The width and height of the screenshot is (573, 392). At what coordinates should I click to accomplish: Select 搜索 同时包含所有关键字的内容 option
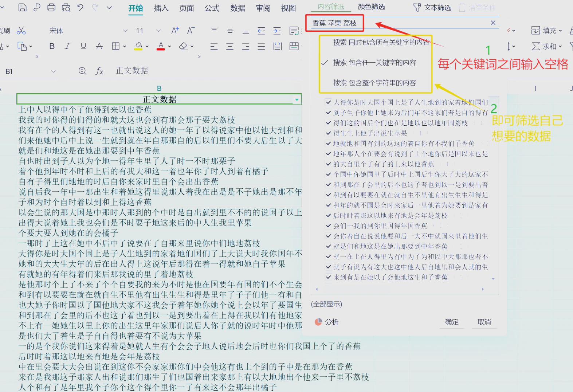pos(381,42)
